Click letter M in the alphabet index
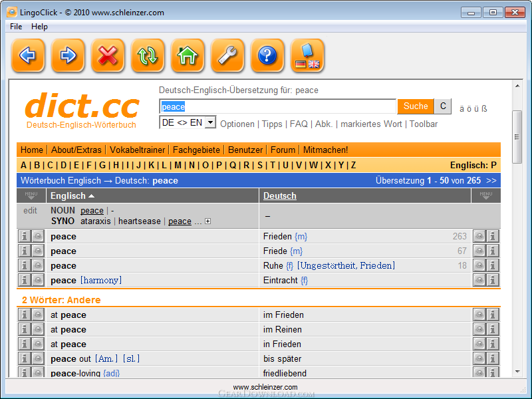 coord(178,165)
